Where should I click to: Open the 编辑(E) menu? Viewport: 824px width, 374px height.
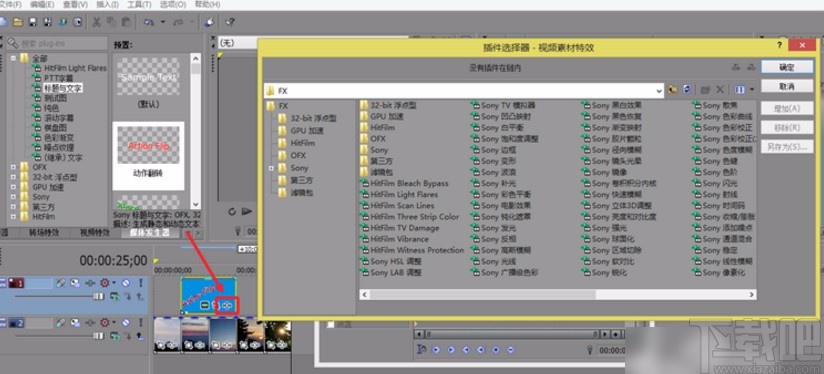(42, 5)
